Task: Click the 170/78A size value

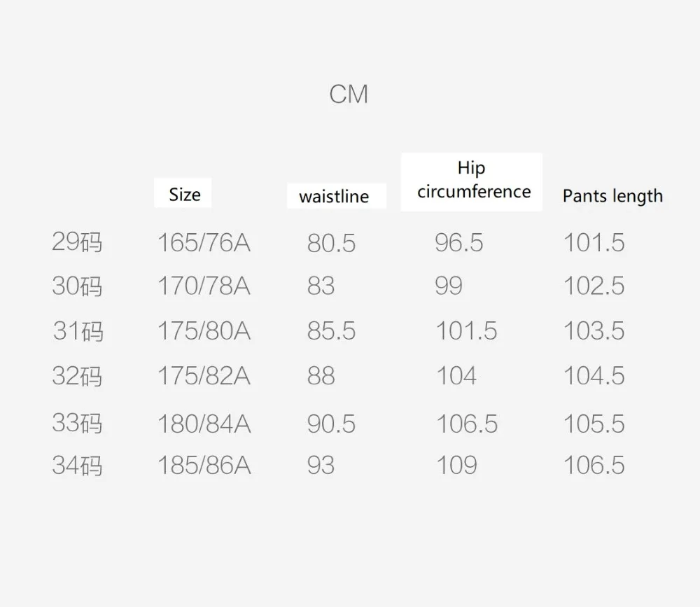Action: (204, 286)
